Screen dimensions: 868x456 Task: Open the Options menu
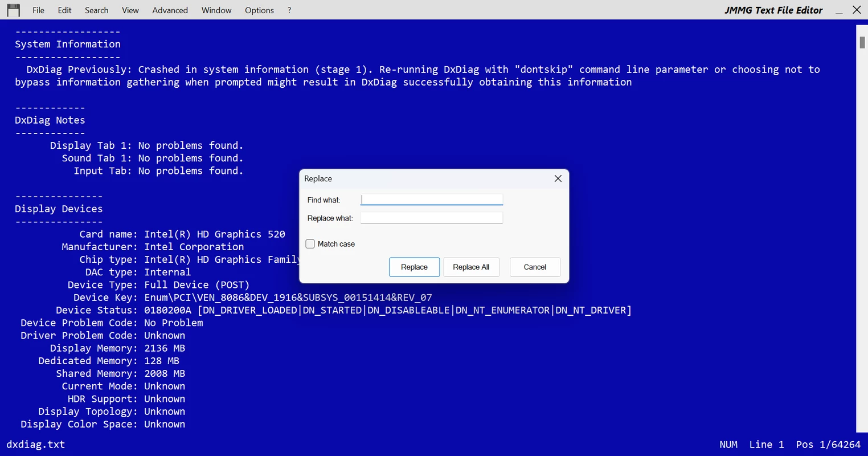tap(259, 10)
